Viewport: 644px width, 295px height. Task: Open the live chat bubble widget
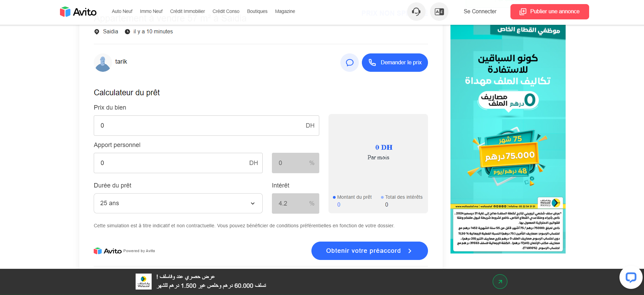click(631, 277)
